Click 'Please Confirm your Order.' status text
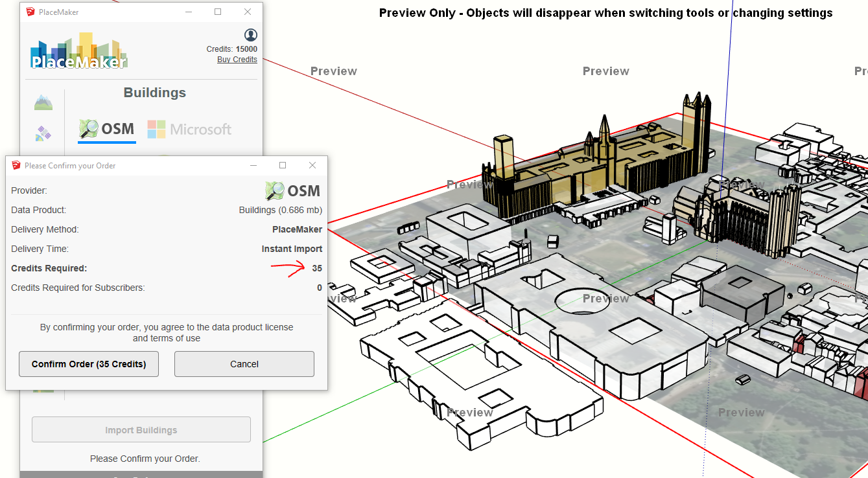This screenshot has height=478, width=868. (x=145, y=459)
